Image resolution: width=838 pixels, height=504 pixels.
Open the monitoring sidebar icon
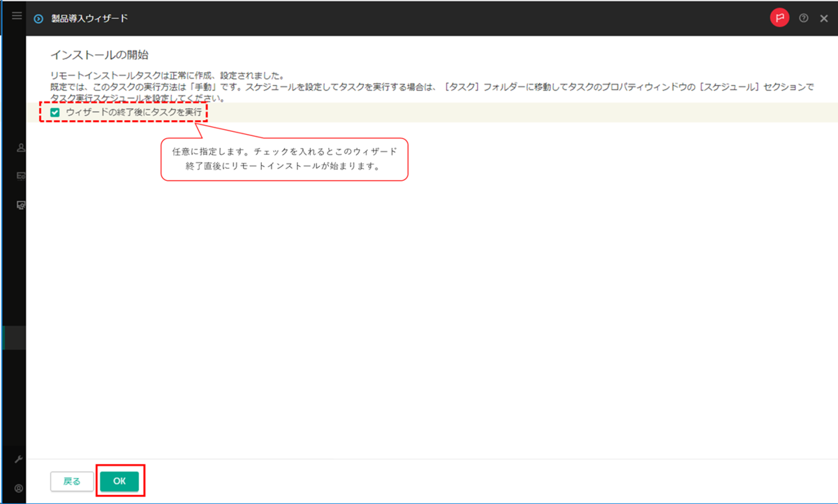(x=20, y=176)
